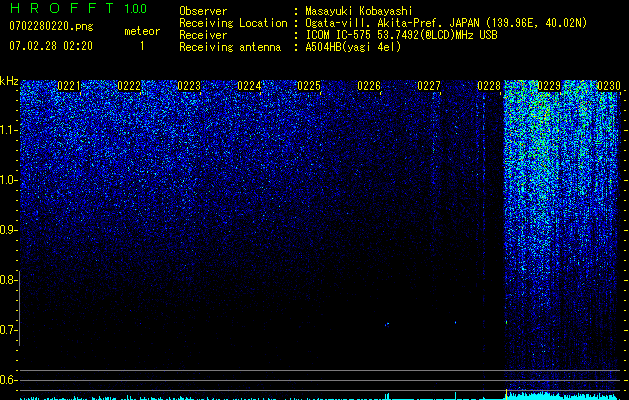Click the 0.6 kHz axis label
The image size is (629, 400).
point(8,380)
